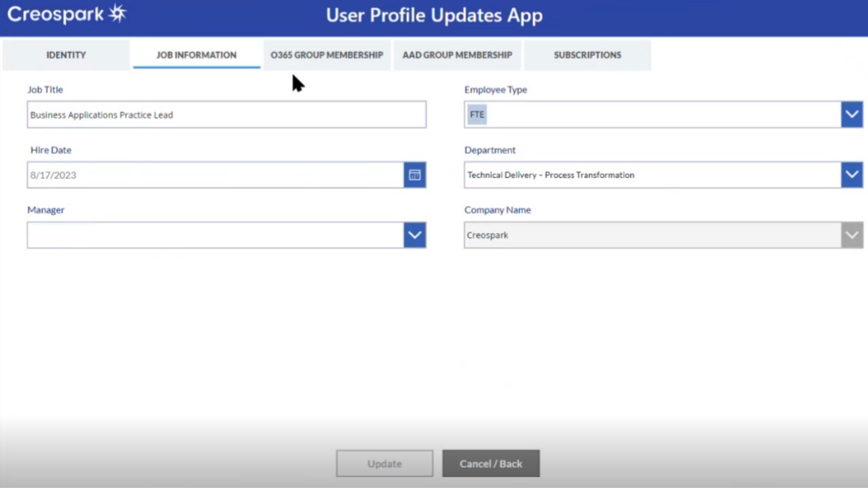
Task: Click the Update button
Action: pyautogui.click(x=384, y=464)
